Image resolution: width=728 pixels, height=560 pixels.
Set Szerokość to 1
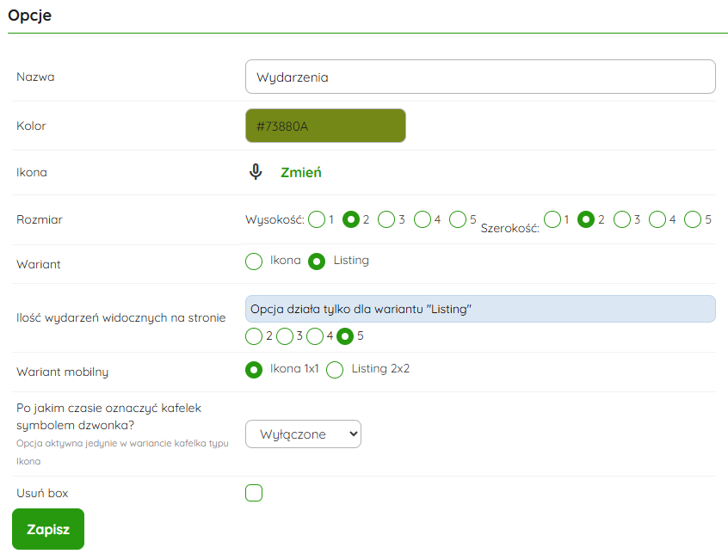coord(552,219)
